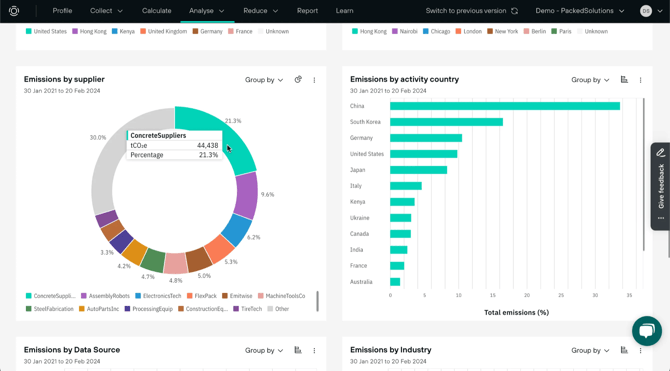
Task: Toggle the Other legend entry in supplier chart
Action: pyautogui.click(x=278, y=309)
